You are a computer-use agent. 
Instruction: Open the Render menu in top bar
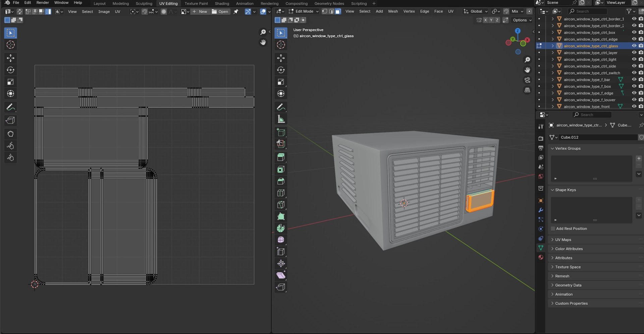tap(43, 3)
